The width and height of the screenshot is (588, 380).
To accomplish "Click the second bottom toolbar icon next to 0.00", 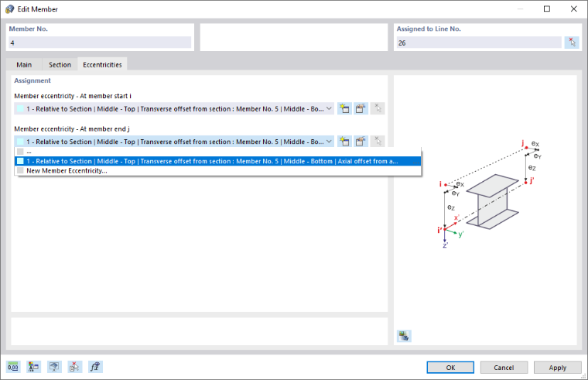I will pyautogui.click(x=34, y=367).
